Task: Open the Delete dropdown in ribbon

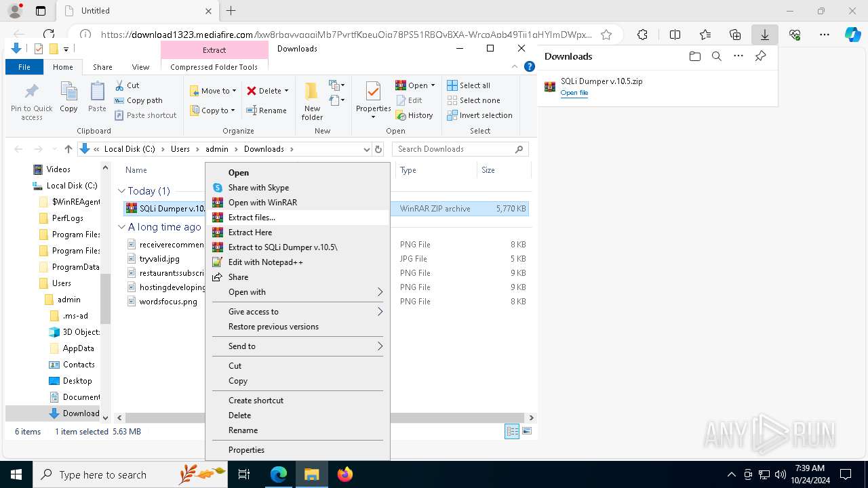Action: (x=267, y=91)
